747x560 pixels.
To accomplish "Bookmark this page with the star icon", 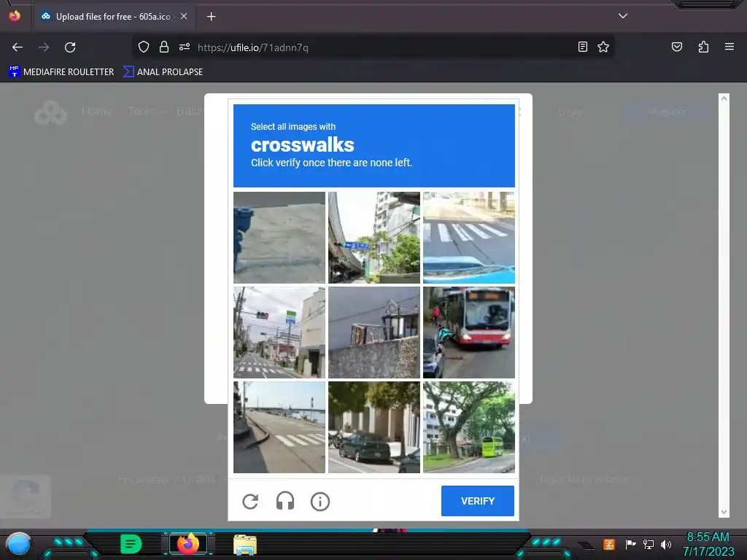I will click(x=603, y=47).
